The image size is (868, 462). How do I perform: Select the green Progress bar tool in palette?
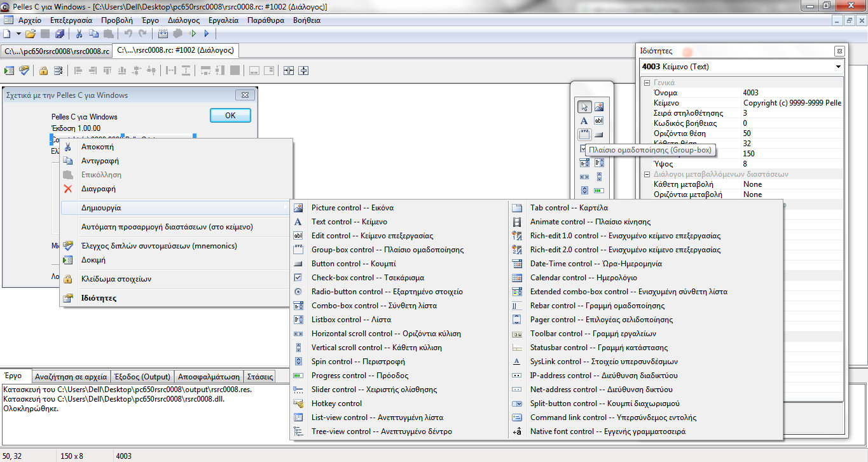[599, 190]
